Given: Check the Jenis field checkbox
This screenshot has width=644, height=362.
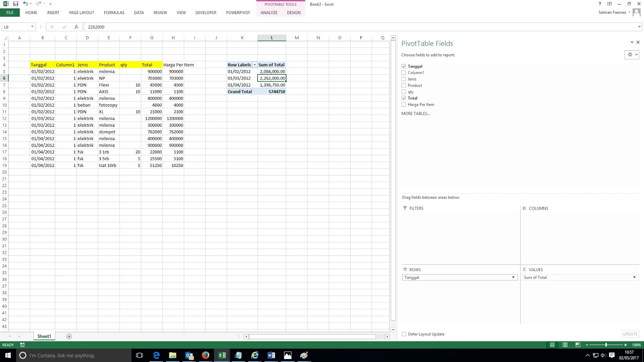Looking at the screenshot, I should tap(404, 79).
